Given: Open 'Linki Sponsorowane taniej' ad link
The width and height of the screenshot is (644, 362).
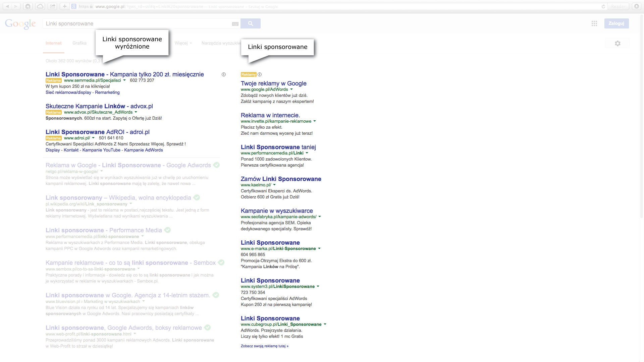Looking at the screenshot, I should pyautogui.click(x=278, y=147).
